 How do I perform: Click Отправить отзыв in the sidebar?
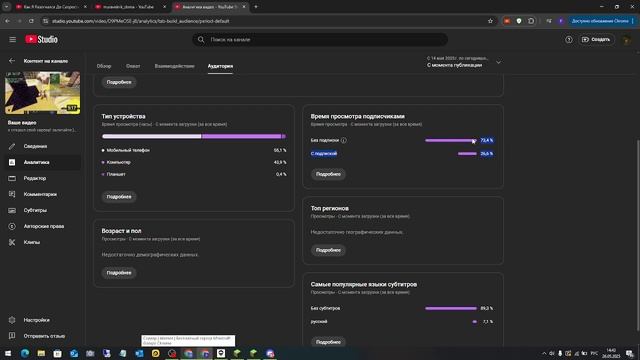click(42, 336)
